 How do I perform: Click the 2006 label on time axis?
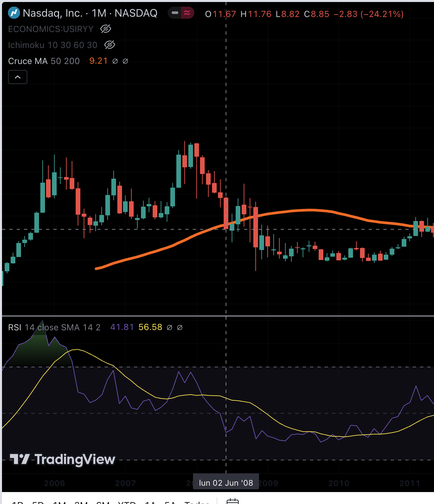coord(54,483)
